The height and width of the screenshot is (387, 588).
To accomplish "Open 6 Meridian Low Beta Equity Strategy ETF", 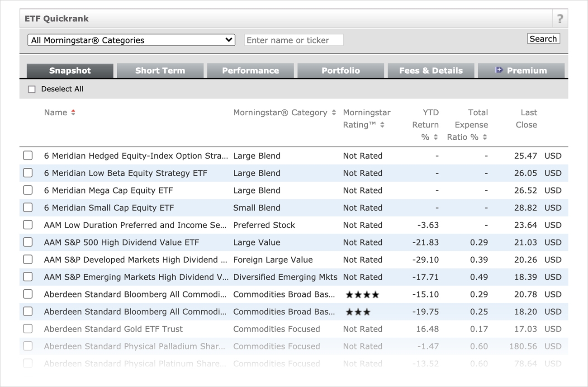I will pyautogui.click(x=126, y=173).
